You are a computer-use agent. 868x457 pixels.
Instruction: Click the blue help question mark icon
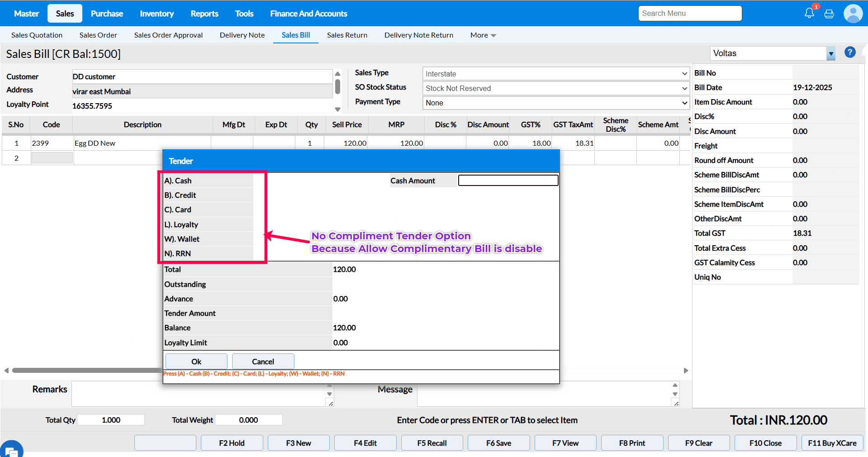pos(850,52)
